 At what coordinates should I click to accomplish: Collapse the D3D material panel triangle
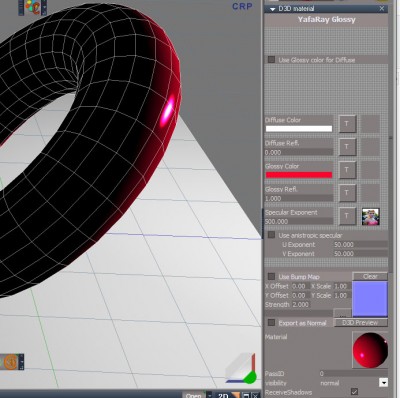[272, 9]
